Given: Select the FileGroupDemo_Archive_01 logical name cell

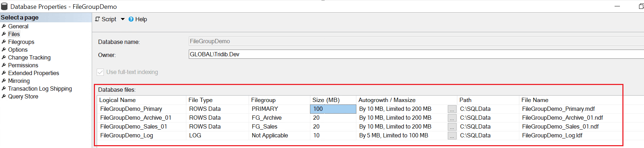Looking at the screenshot, I should tap(142, 118).
